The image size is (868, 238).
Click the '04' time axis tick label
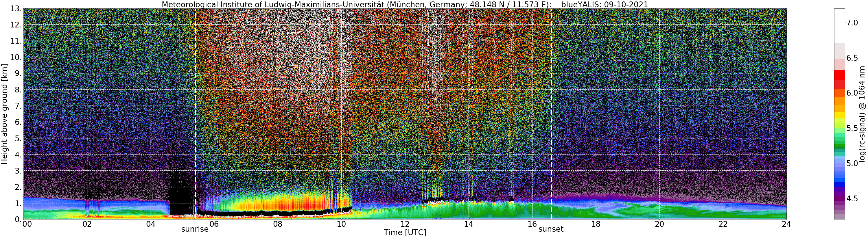point(151,224)
